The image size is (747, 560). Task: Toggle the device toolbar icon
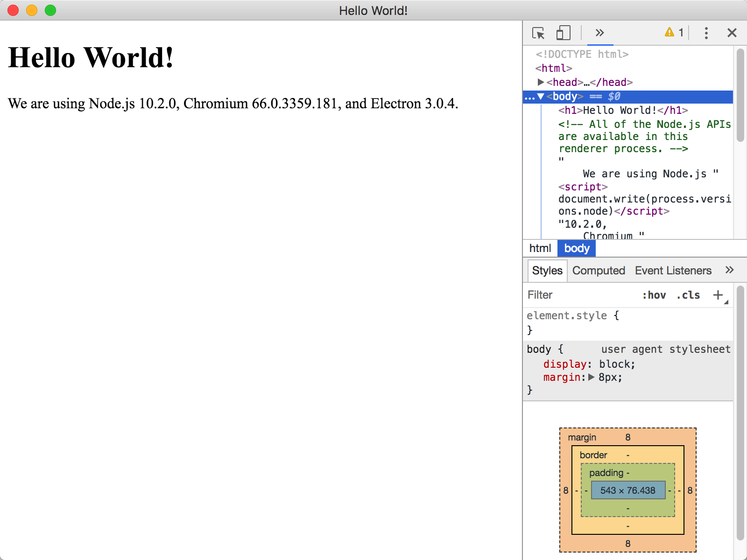(x=563, y=33)
